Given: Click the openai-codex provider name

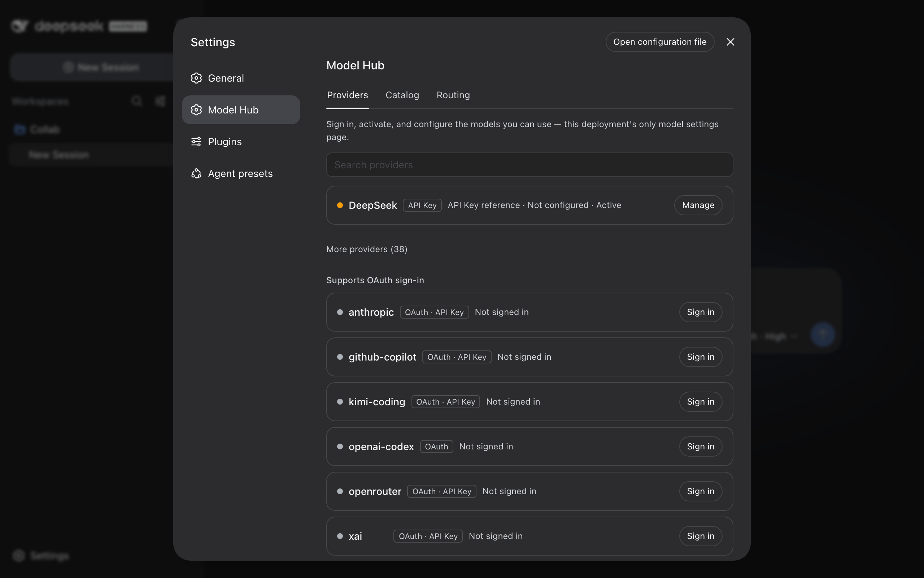Looking at the screenshot, I should coord(381,446).
